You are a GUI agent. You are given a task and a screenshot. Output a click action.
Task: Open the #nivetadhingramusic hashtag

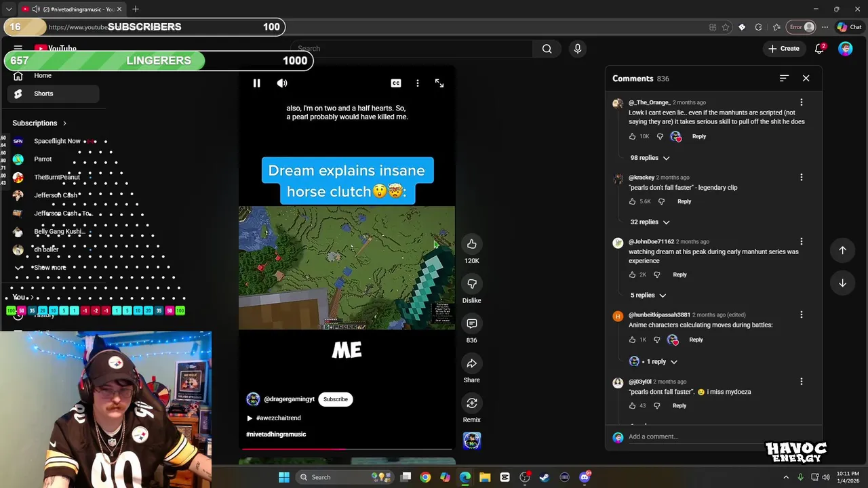click(x=276, y=434)
